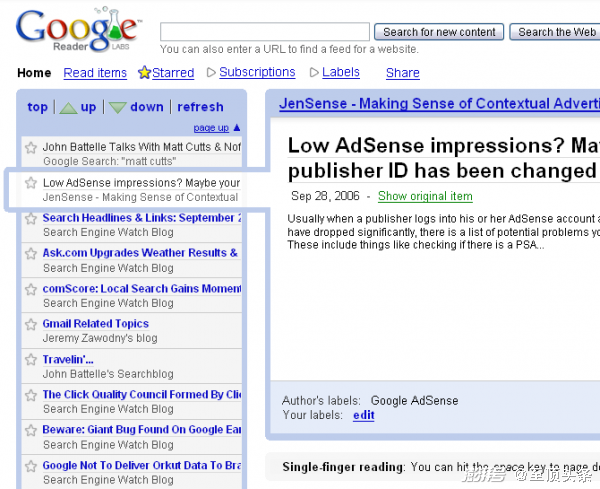Star the Ask.com Upgrades Weather Results item
Image resolution: width=600 pixels, height=489 pixels.
click(x=31, y=254)
